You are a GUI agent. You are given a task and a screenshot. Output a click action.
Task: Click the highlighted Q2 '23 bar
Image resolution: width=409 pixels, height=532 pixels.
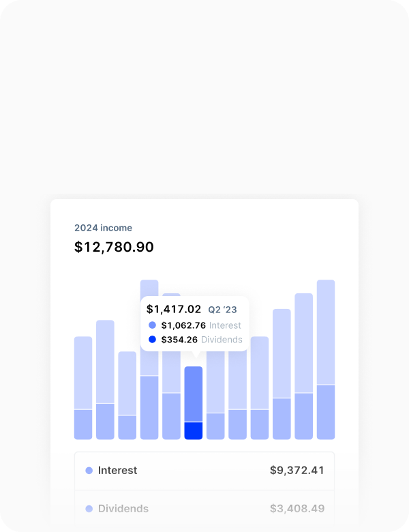coord(194,394)
